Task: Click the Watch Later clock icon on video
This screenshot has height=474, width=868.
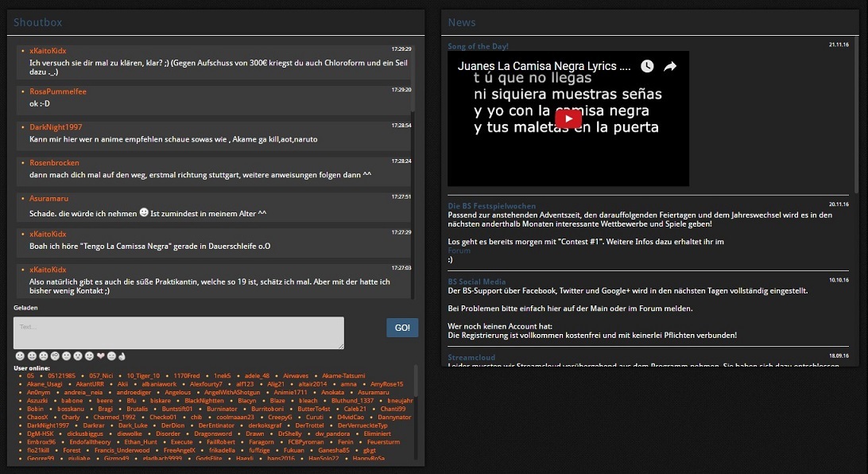Action: (x=647, y=67)
